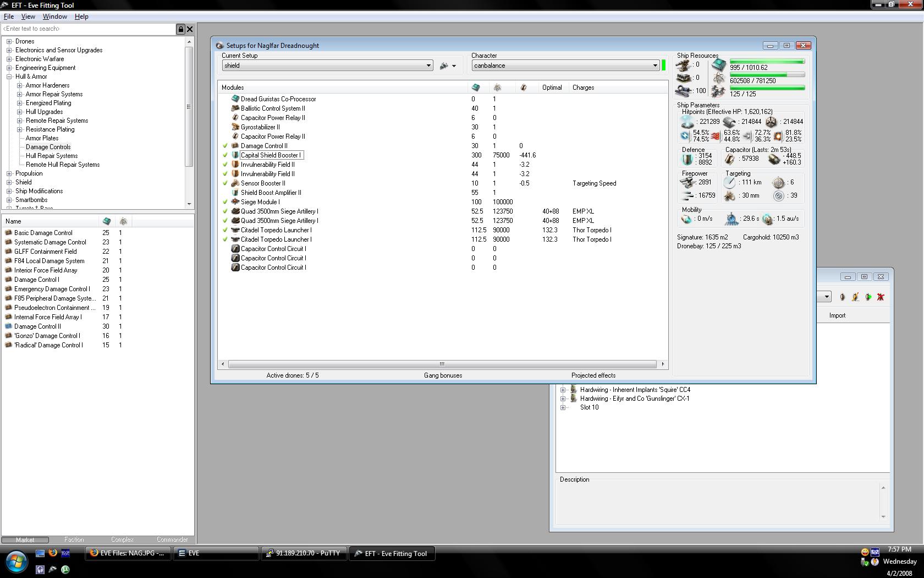This screenshot has height=578, width=924.
Task: Toggle the Siege Module I active checkmark
Action: coord(225,202)
